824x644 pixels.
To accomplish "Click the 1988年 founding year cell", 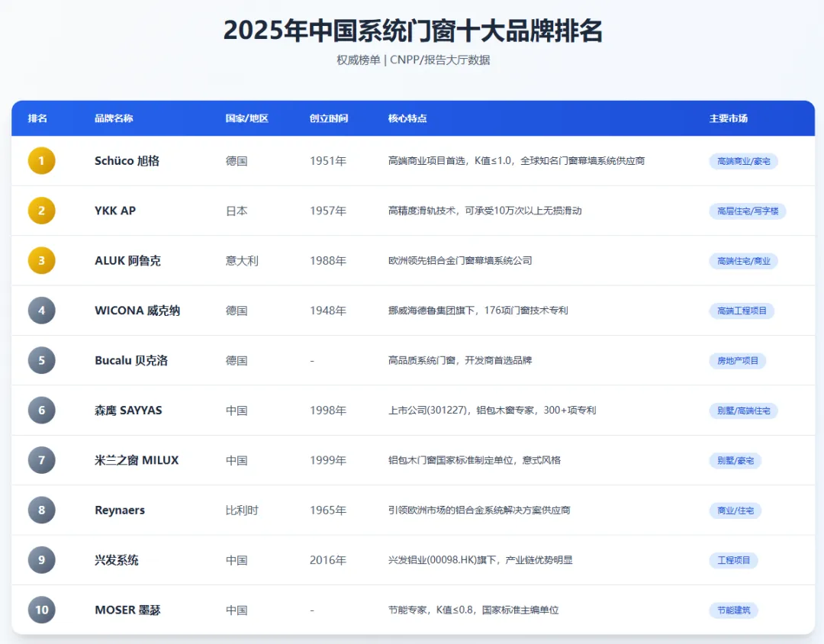I will pos(328,261).
